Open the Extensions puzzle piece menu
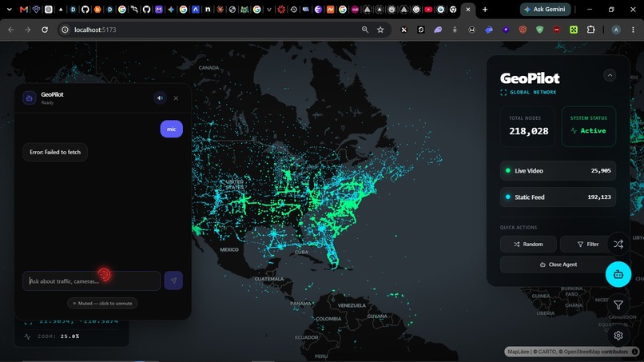 click(590, 30)
